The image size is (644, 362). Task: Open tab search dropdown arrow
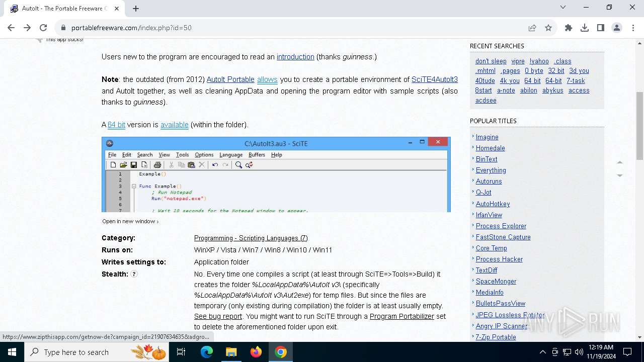point(563,7)
